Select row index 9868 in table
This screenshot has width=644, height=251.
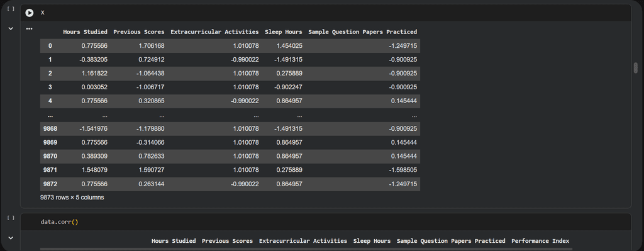coord(50,128)
